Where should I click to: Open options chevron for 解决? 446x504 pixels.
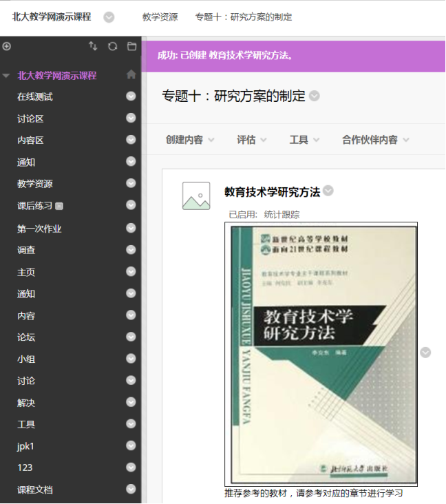tap(131, 402)
